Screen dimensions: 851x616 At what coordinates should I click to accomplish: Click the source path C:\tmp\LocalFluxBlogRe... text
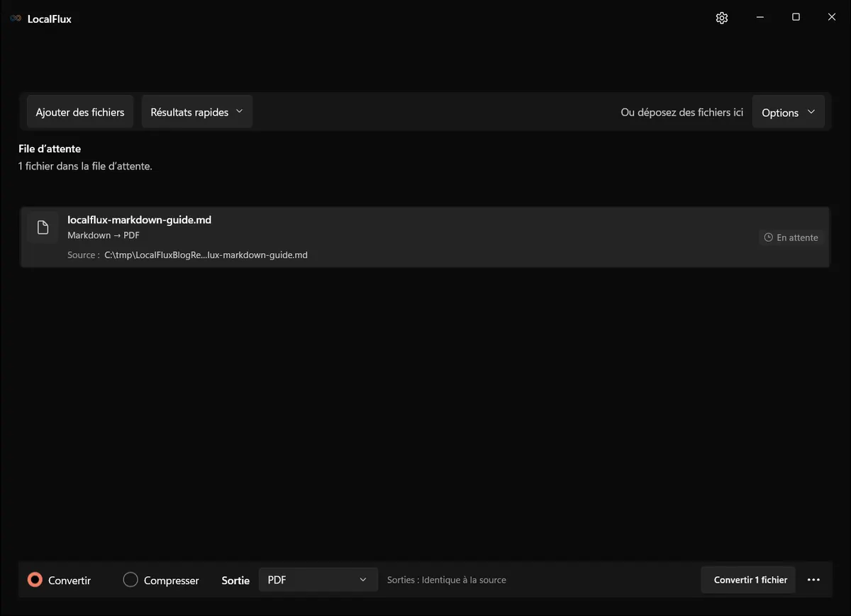pyautogui.click(x=206, y=254)
